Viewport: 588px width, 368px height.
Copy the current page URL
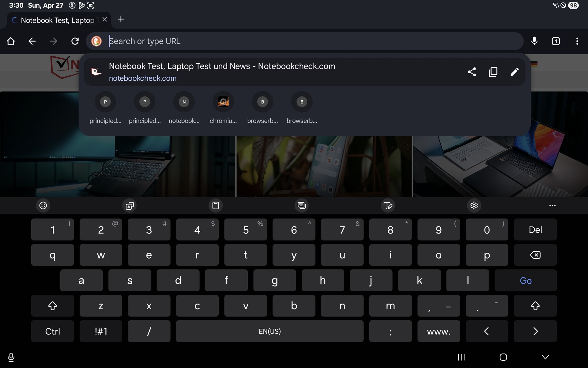pos(493,72)
